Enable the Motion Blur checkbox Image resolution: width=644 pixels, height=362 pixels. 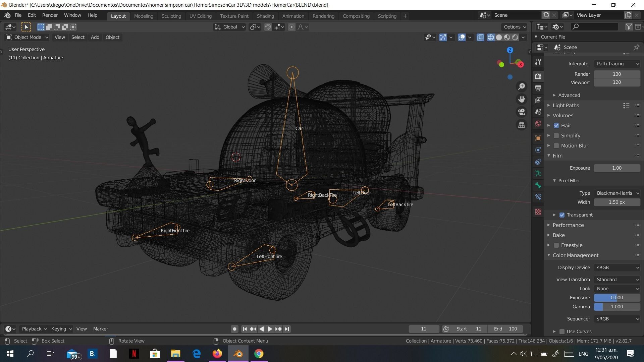tap(556, 145)
